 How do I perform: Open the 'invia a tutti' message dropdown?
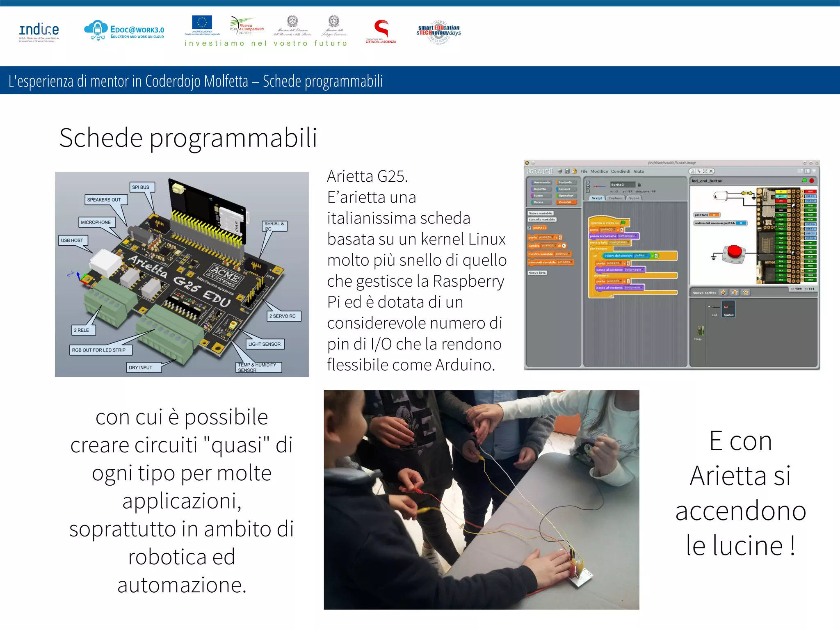click(619, 242)
